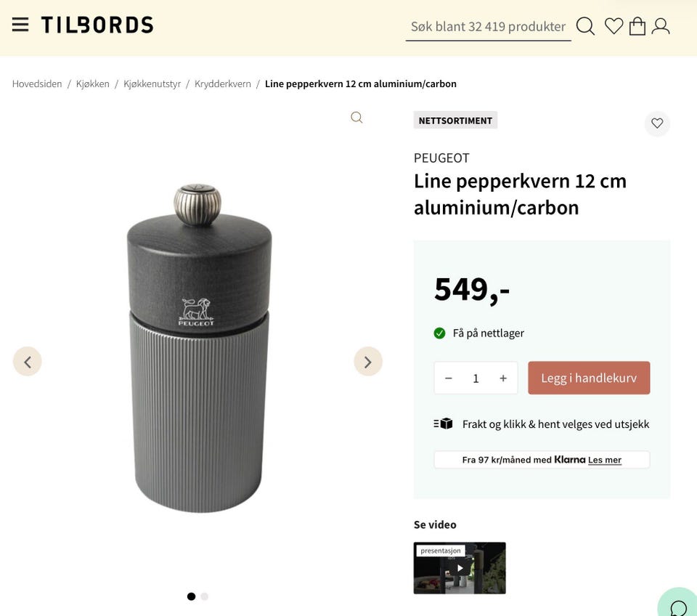
Task: Show previous product image with left arrow
Action: coord(27,361)
